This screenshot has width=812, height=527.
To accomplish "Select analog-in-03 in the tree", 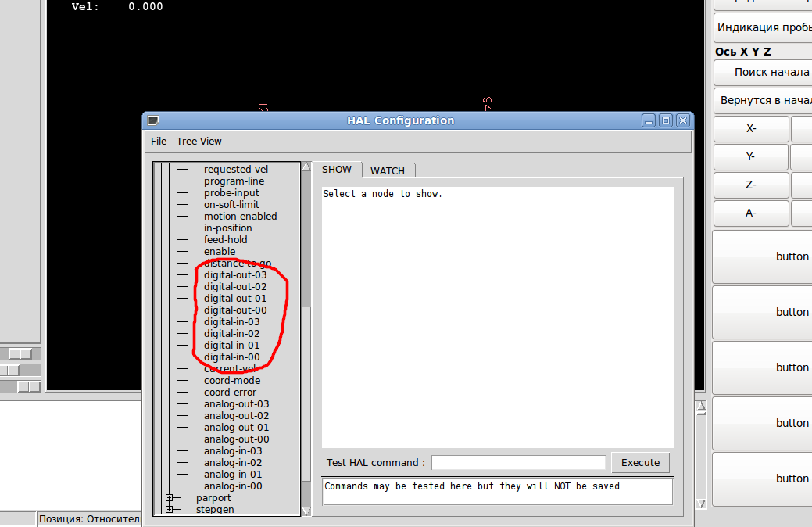I will click(233, 451).
